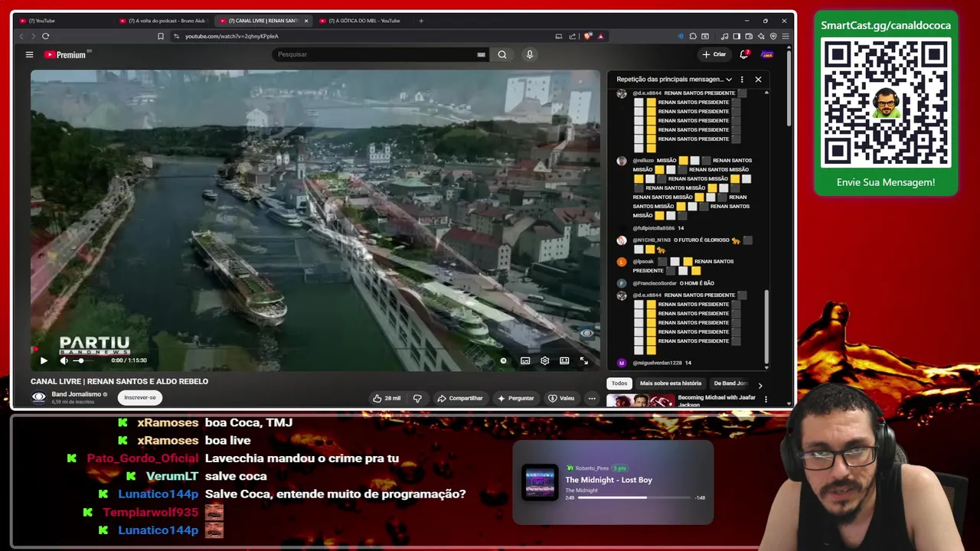Play the video
This screenshot has width=980, height=551.
coord(44,360)
